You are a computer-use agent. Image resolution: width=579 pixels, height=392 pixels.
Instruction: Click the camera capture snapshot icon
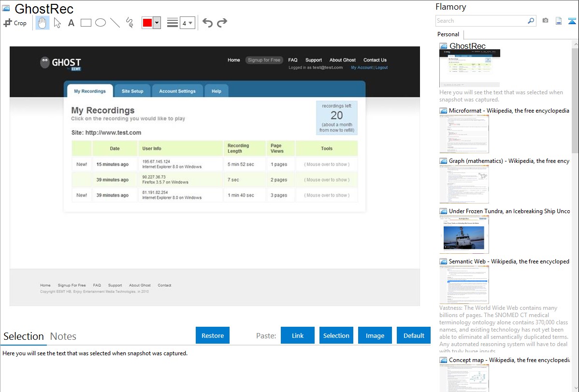click(545, 21)
